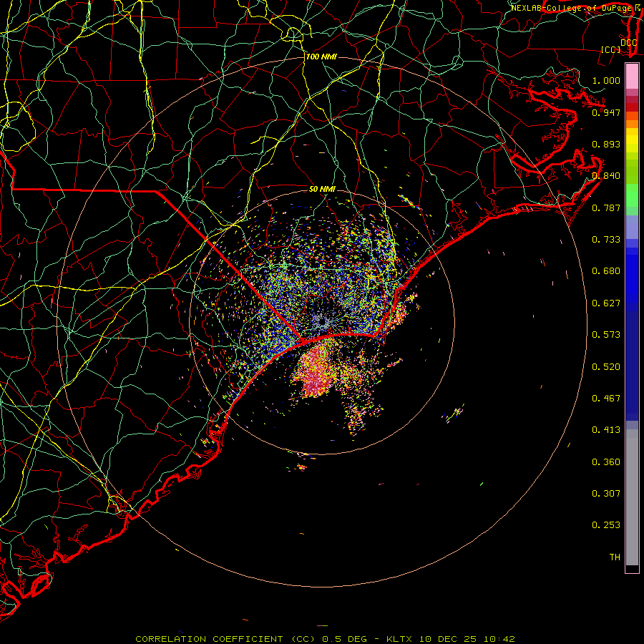Viewport: 644px width, 644px height.
Task: Click the 0.520 legend value
Action: point(606,367)
